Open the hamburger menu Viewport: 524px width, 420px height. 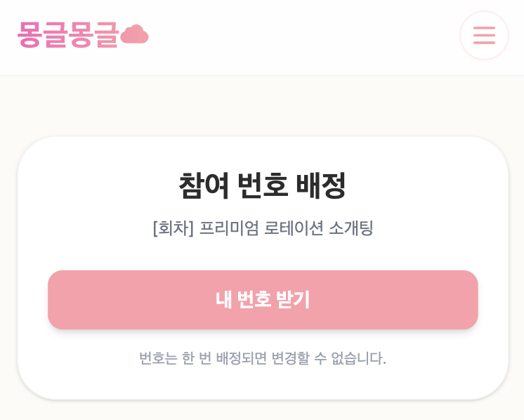(484, 35)
